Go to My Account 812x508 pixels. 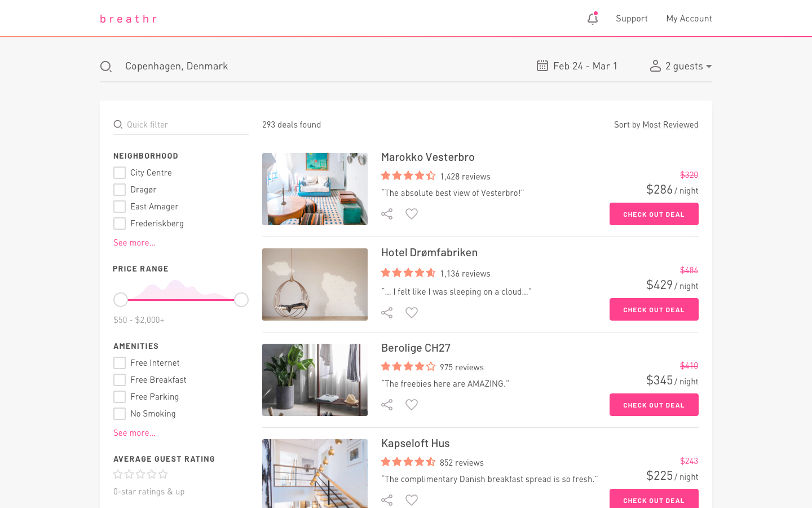[x=689, y=19]
